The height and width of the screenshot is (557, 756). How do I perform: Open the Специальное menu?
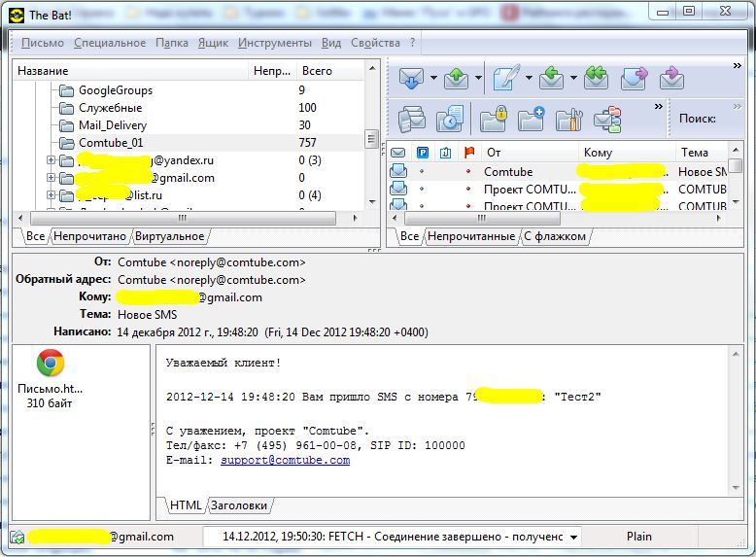tap(110, 43)
